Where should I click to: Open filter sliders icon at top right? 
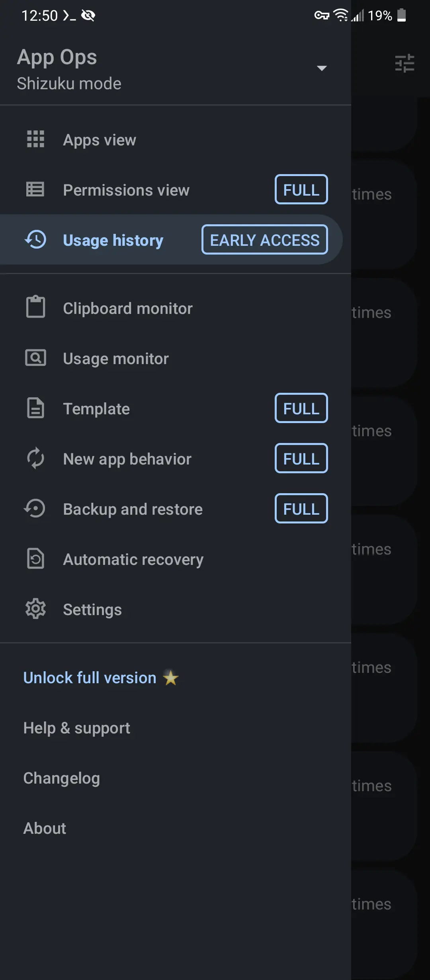coord(405,63)
